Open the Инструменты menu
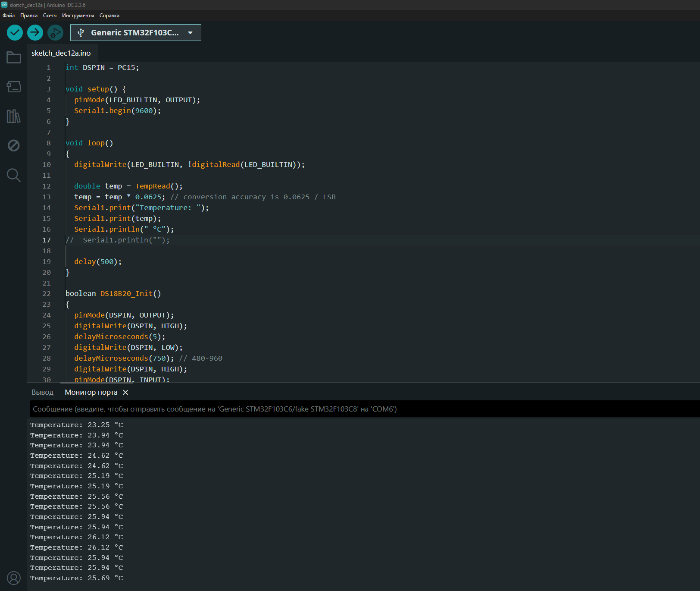 pos(78,16)
